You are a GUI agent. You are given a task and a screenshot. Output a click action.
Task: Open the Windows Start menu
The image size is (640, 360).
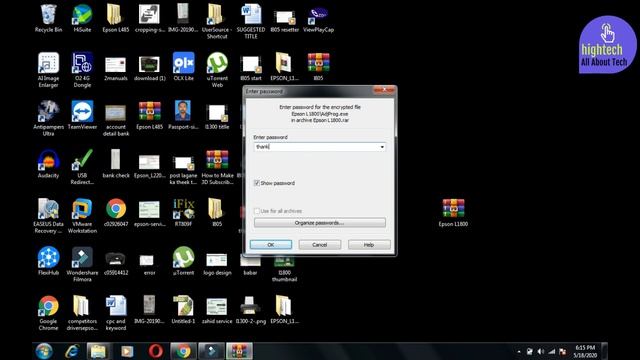click(x=44, y=351)
